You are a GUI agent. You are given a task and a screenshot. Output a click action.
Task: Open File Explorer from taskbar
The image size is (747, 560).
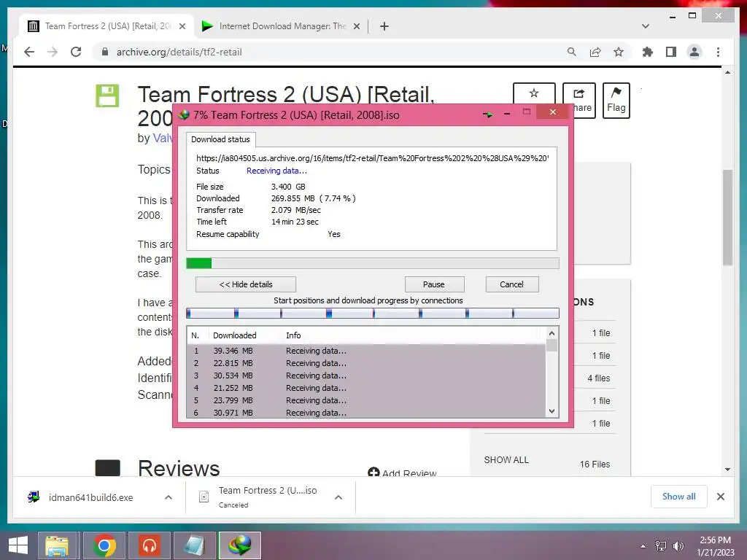tap(57, 545)
